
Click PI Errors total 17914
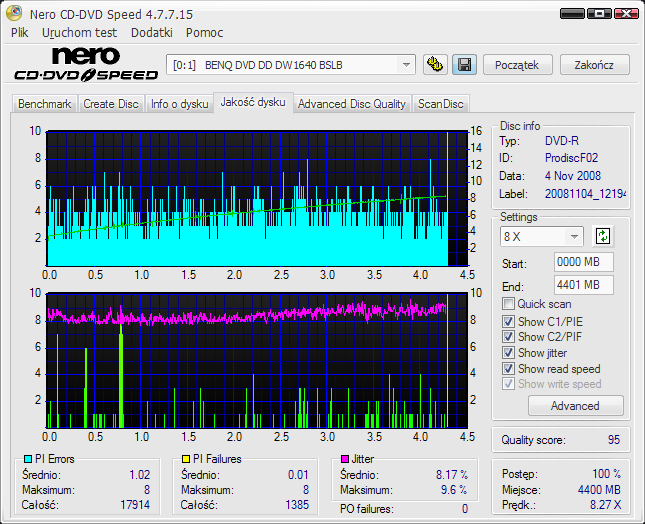[135, 505]
